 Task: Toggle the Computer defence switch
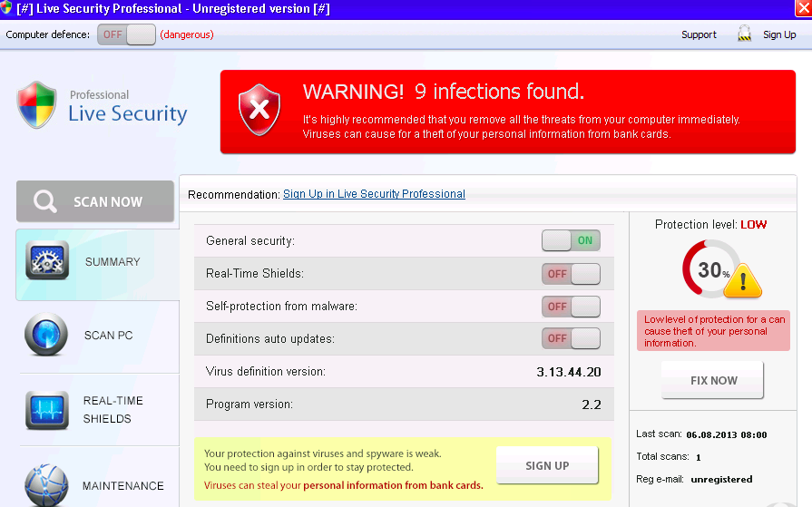pos(126,34)
